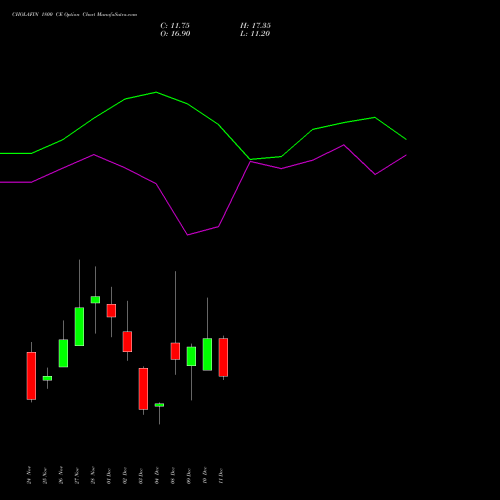Screen dimensions: 500x500
Task: Select the small green candlestick above 28 Nov
Action: [x=95, y=299]
